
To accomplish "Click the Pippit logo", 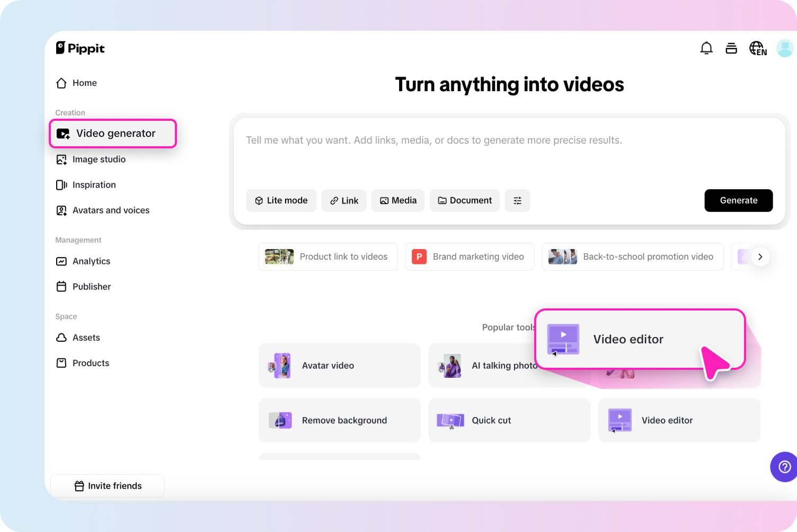I will [x=80, y=48].
